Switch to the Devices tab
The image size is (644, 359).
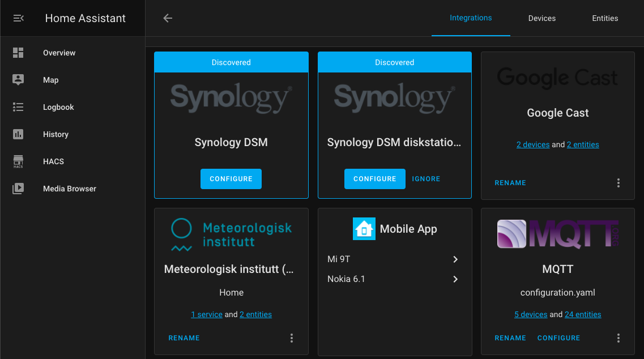tap(541, 18)
